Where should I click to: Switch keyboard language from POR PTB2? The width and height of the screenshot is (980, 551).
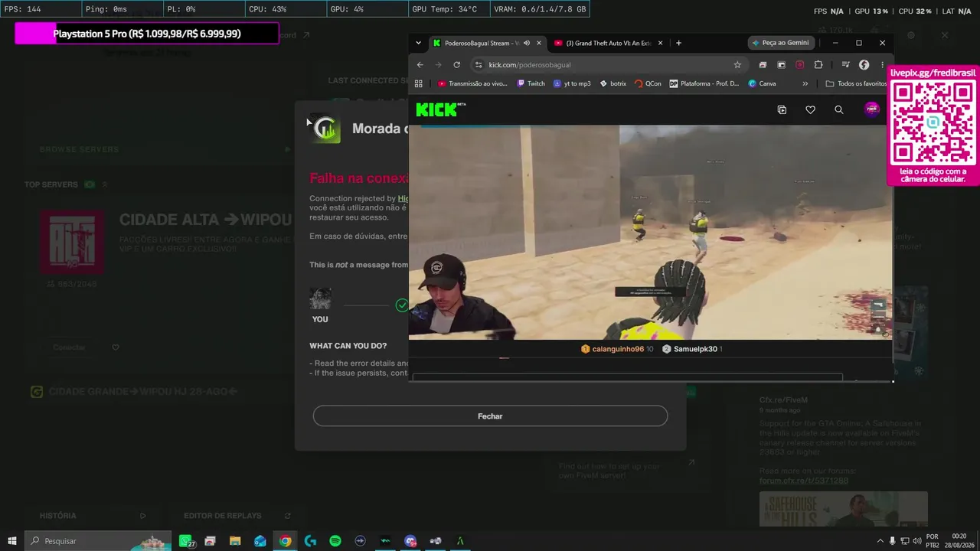[x=933, y=541]
